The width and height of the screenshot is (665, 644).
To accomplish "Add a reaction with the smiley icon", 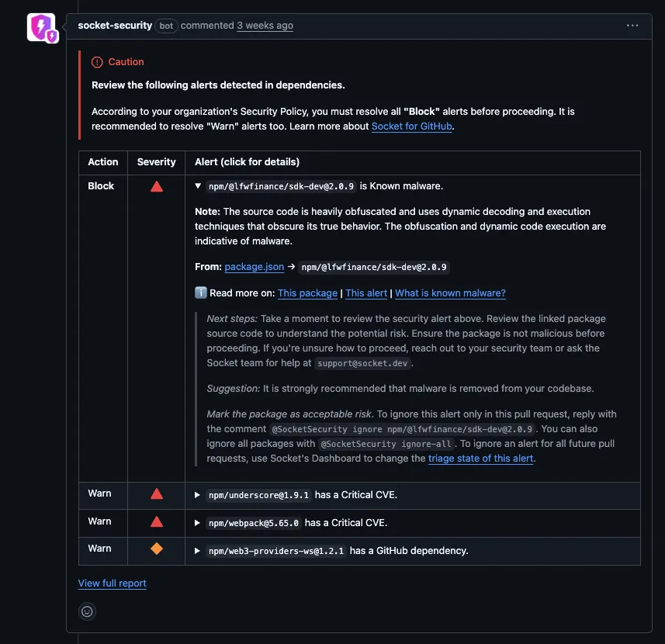I will (x=87, y=611).
